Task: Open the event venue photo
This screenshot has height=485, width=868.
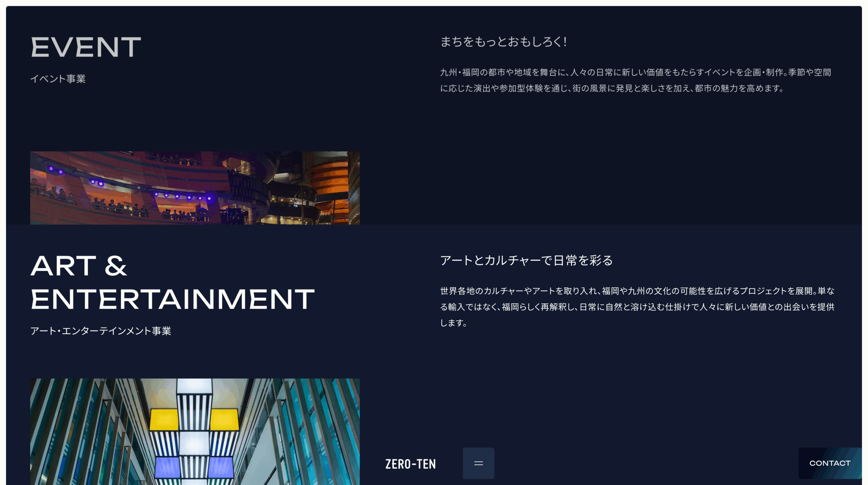Action: [x=195, y=188]
